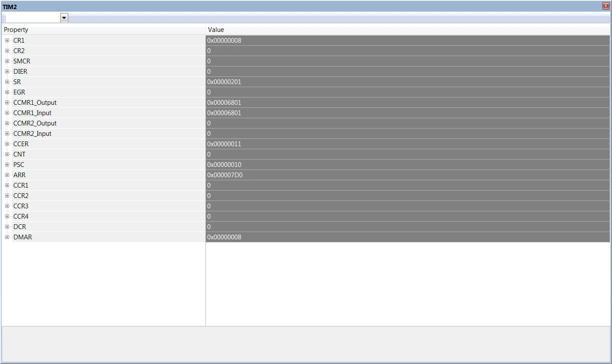
Task: Open the dropdown below TIM2 title
Action: click(x=64, y=18)
